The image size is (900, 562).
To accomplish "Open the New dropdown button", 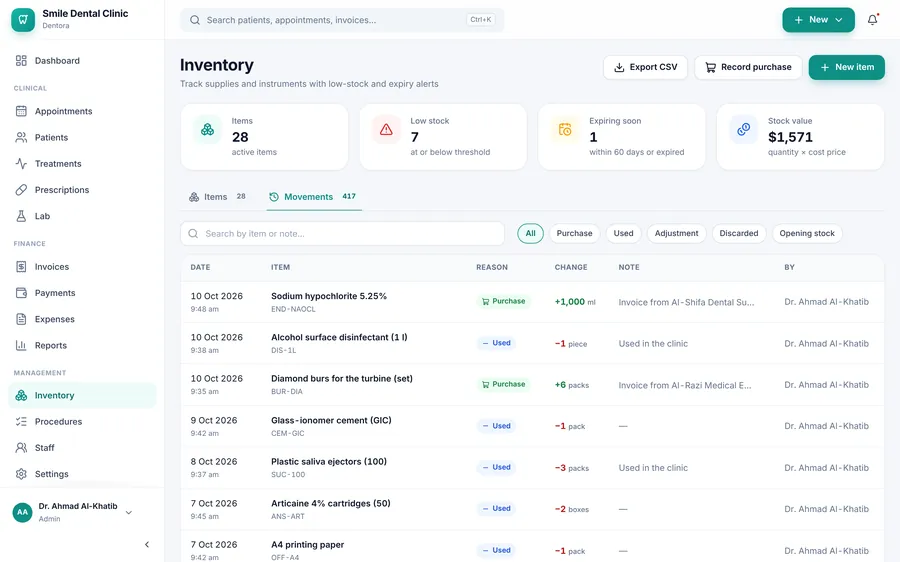I will (x=818, y=20).
